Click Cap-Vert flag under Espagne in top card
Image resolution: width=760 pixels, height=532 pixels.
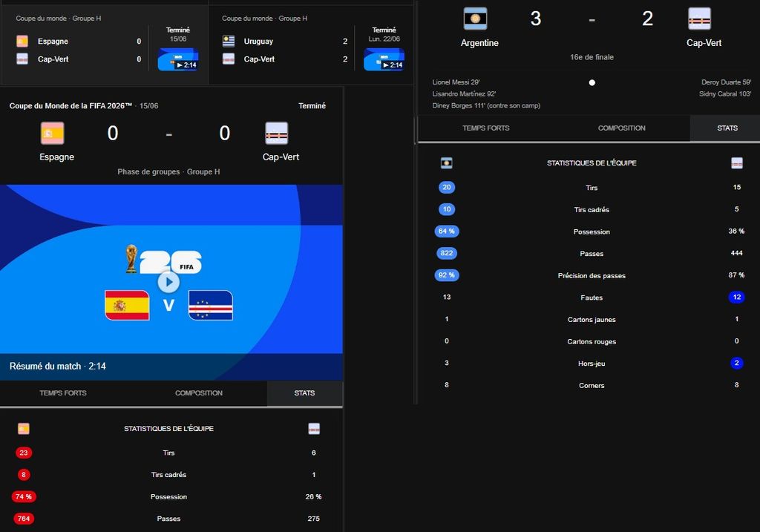(22, 59)
